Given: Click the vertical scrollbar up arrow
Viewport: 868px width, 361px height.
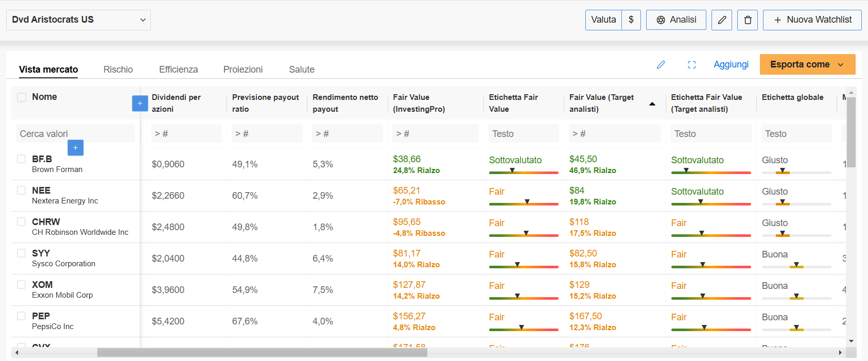Looking at the screenshot, I should pos(851,93).
